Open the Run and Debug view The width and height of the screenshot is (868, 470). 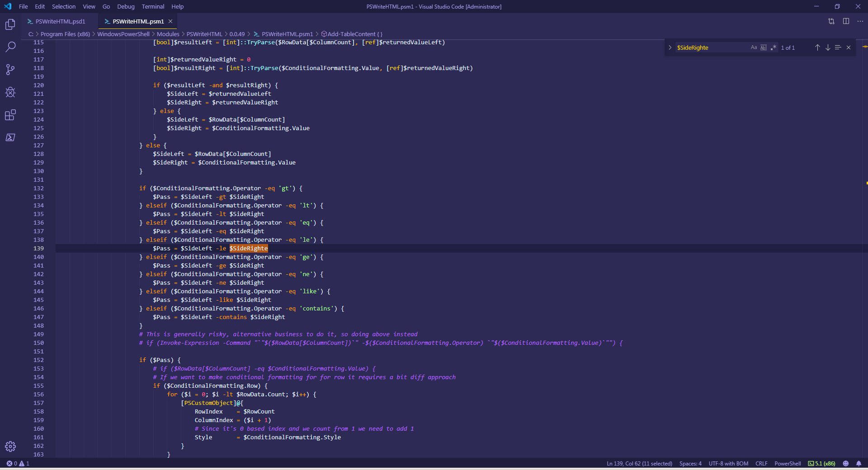[x=10, y=92]
